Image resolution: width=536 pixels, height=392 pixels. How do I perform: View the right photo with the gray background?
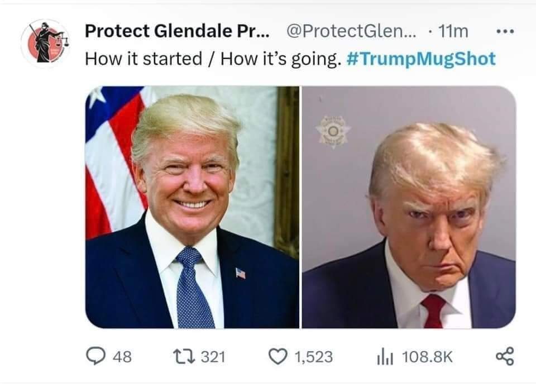[x=409, y=207]
